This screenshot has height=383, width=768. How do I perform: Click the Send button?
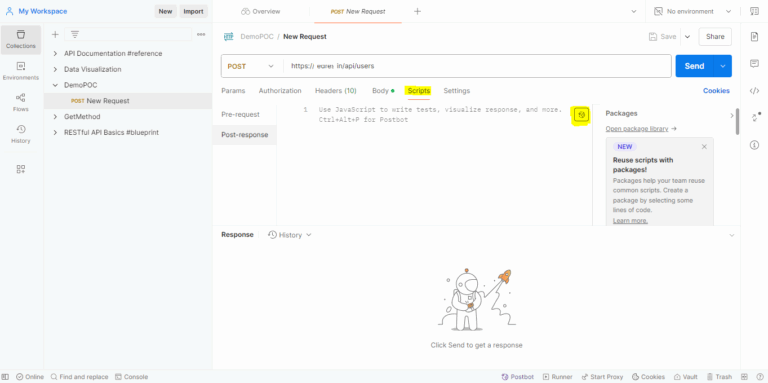tap(695, 66)
